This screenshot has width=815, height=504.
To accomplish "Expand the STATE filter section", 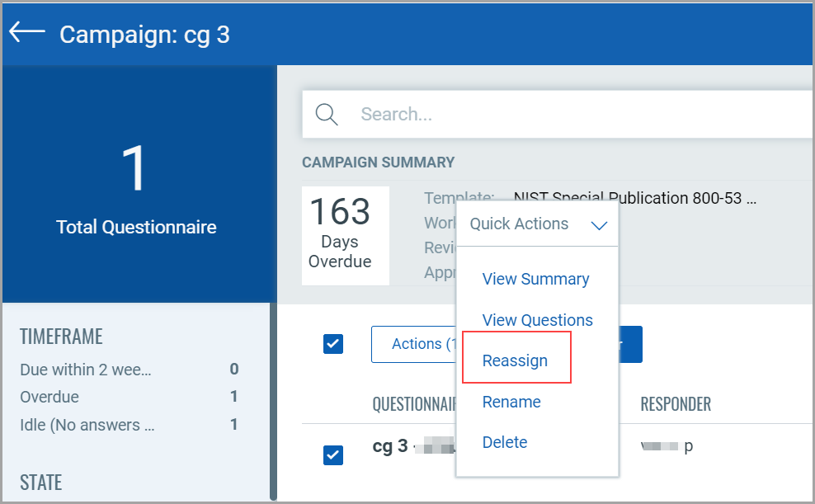I will pos(41,483).
